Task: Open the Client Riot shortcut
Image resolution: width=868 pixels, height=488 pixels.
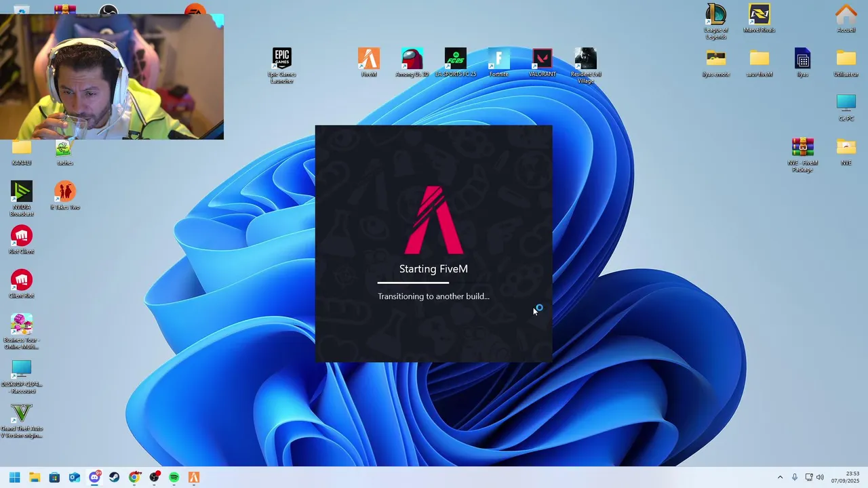Action: coord(22,284)
